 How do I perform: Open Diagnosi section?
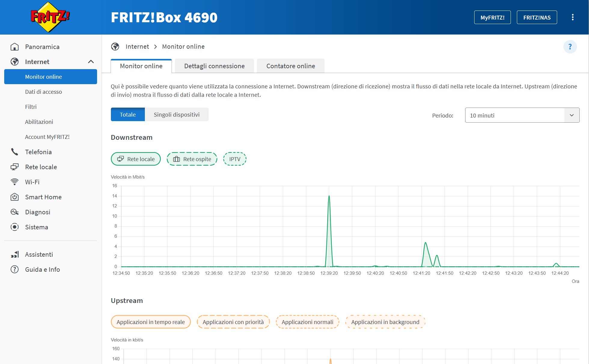coord(38,212)
